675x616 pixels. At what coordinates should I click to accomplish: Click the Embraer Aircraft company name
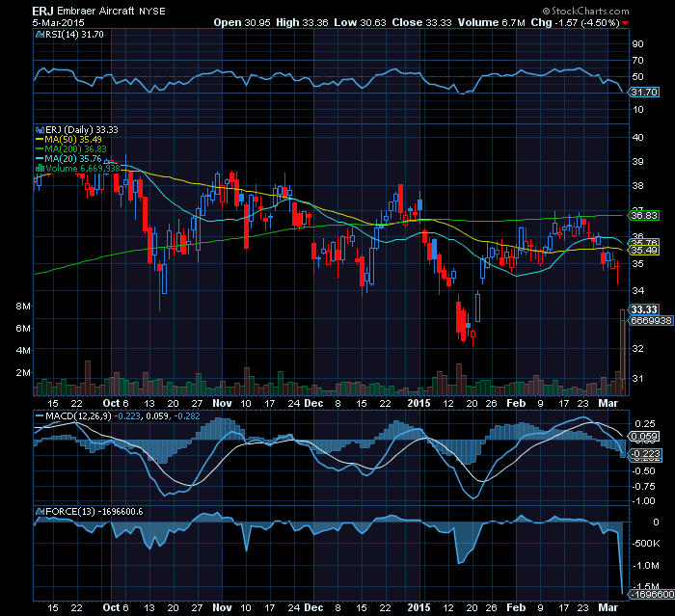(95, 11)
